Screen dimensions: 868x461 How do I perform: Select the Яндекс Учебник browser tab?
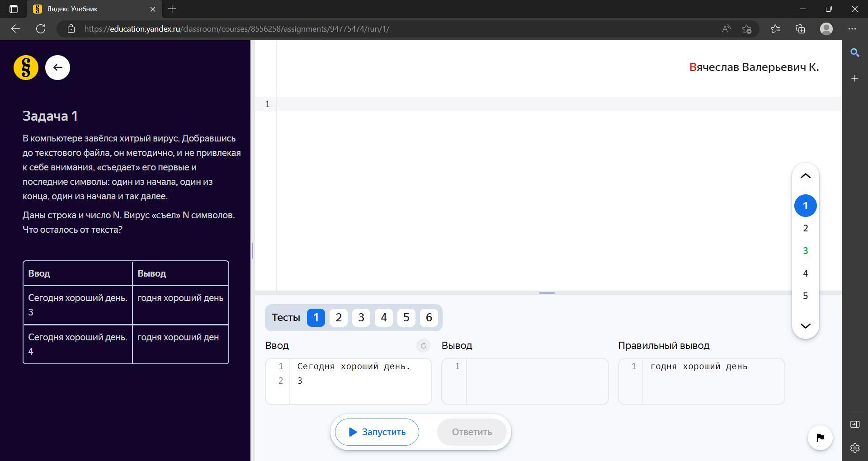pyautogui.click(x=94, y=9)
